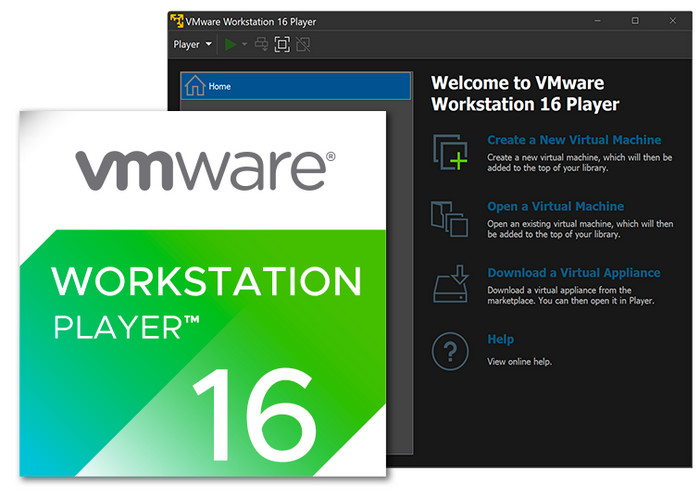Click the download appliance drive icon
The height and width of the screenshot is (496, 700).
(x=450, y=284)
